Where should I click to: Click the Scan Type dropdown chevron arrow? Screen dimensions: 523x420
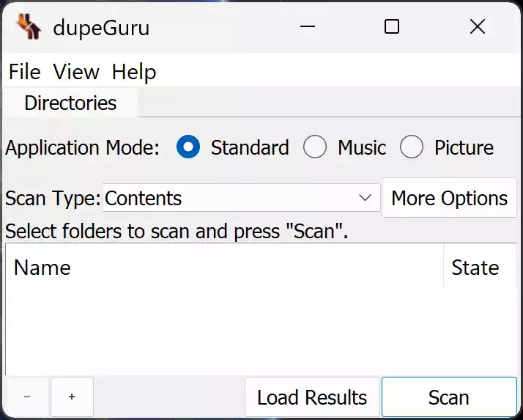[x=365, y=198]
